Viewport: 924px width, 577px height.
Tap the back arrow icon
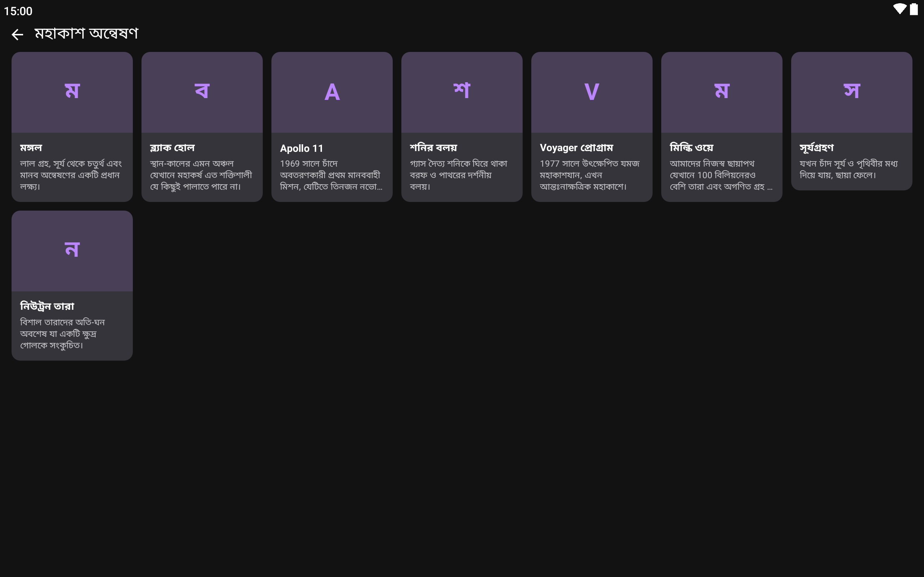click(x=17, y=34)
